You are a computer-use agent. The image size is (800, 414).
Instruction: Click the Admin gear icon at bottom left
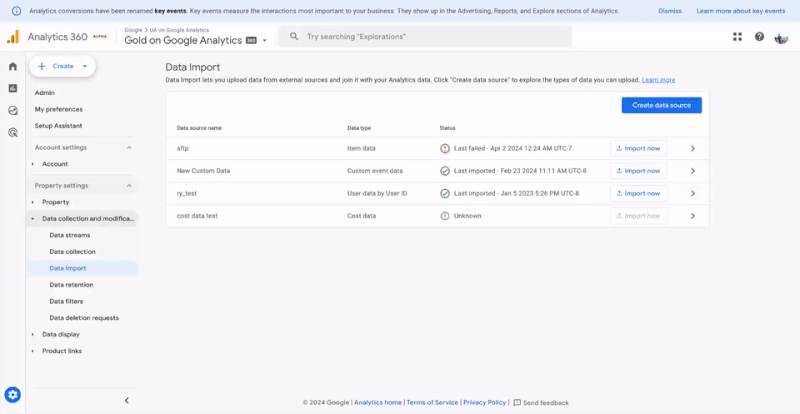point(13,394)
